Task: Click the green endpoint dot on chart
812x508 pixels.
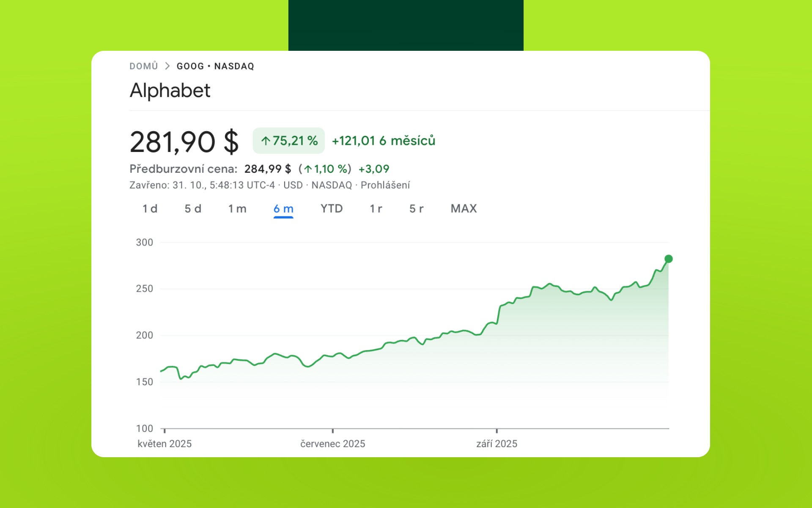Action: pyautogui.click(x=668, y=259)
